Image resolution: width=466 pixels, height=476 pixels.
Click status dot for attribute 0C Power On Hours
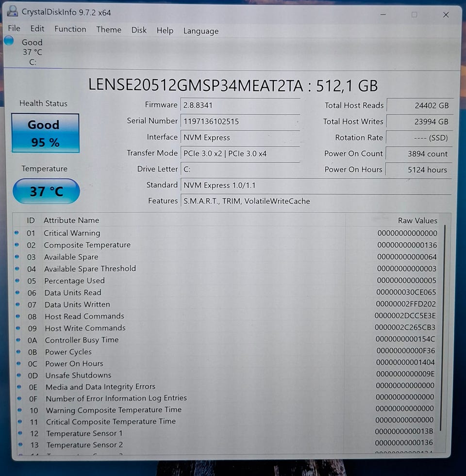[18, 363]
